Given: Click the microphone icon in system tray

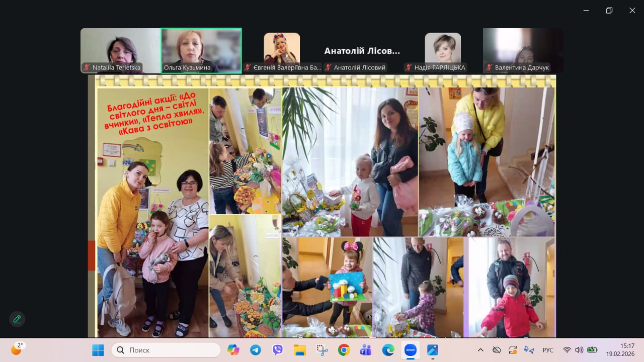Looking at the screenshot, I should 528,350.
